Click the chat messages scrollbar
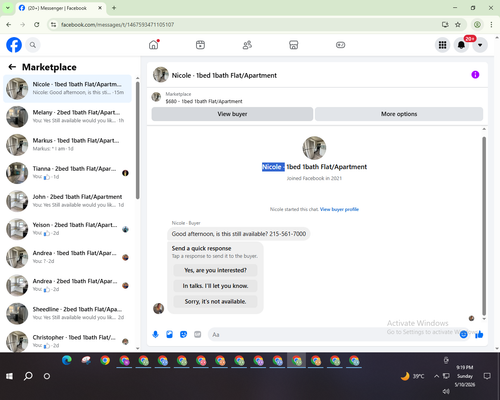Viewport: 500px width, 400px height. point(484,226)
